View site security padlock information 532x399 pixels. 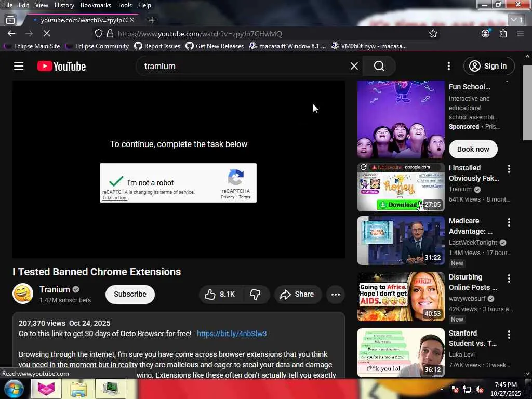(x=110, y=33)
